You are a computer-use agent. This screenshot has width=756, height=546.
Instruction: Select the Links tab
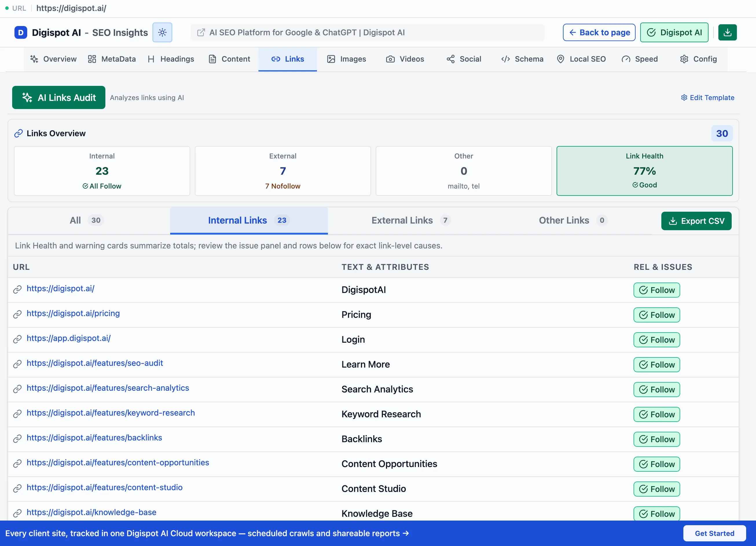click(288, 59)
